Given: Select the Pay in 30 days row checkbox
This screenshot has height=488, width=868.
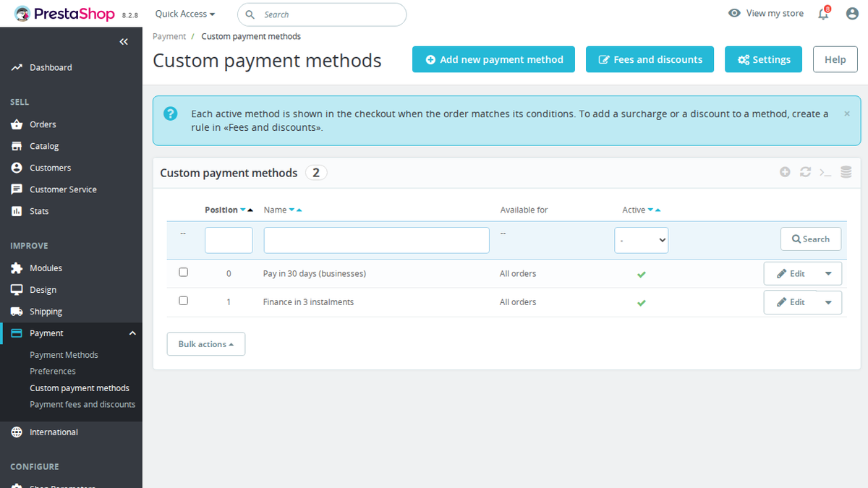Looking at the screenshot, I should [x=183, y=273].
